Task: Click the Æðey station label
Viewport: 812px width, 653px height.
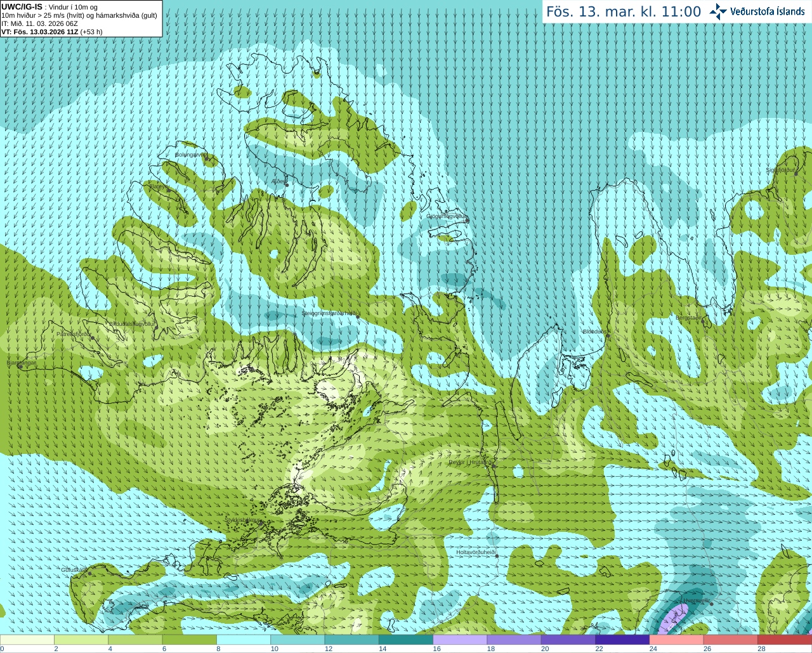Action: pos(278,181)
